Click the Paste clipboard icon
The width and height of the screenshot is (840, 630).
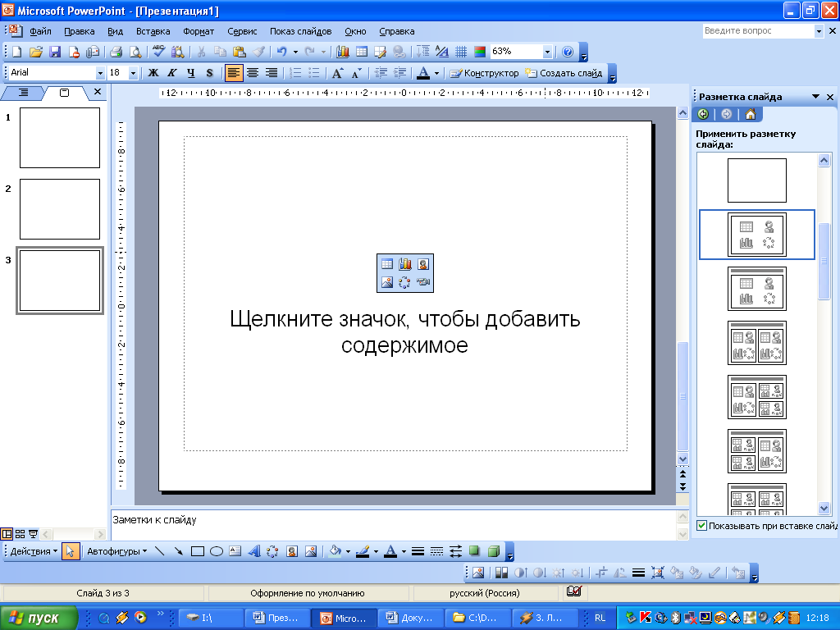pyautogui.click(x=239, y=52)
